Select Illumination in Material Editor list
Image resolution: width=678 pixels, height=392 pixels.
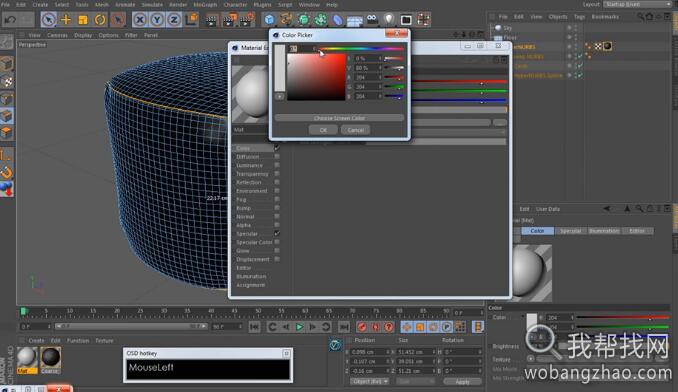click(x=251, y=277)
